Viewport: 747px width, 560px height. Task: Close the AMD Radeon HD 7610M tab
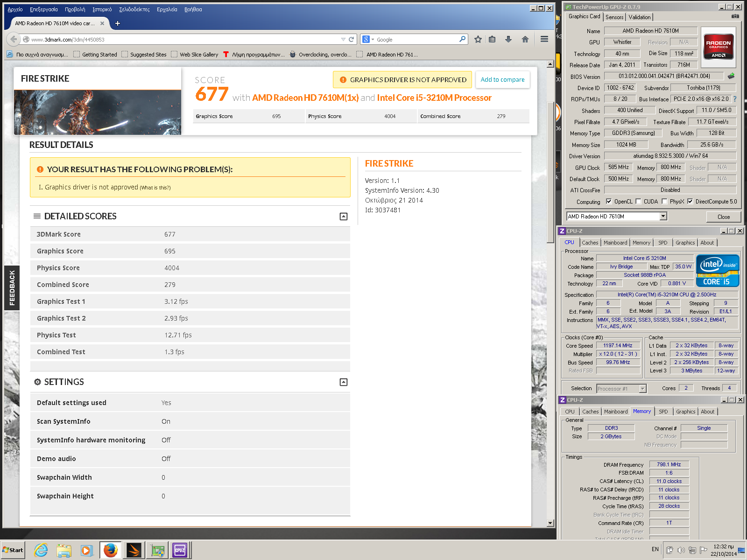click(102, 23)
